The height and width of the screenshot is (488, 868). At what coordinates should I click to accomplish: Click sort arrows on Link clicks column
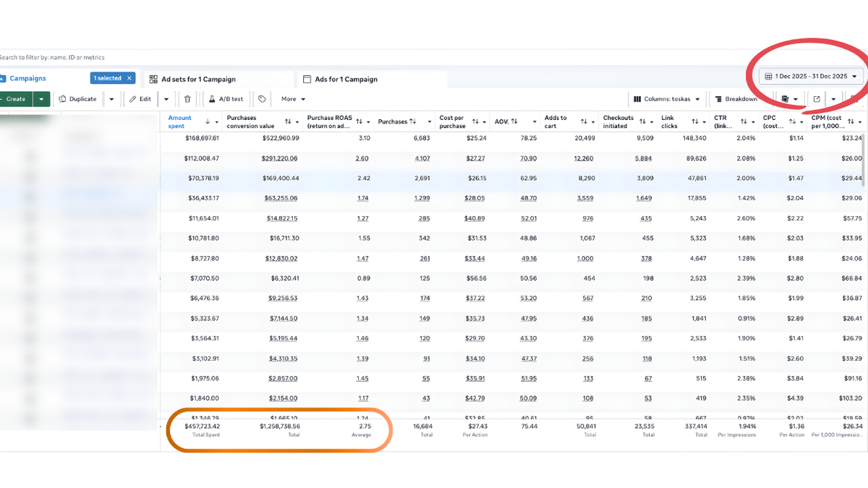[694, 121]
